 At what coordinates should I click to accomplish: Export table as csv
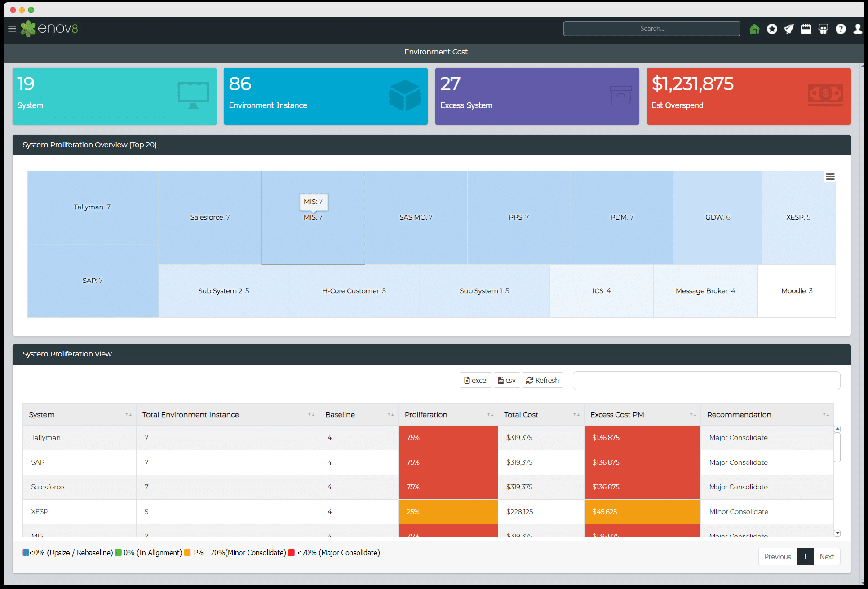coord(507,380)
